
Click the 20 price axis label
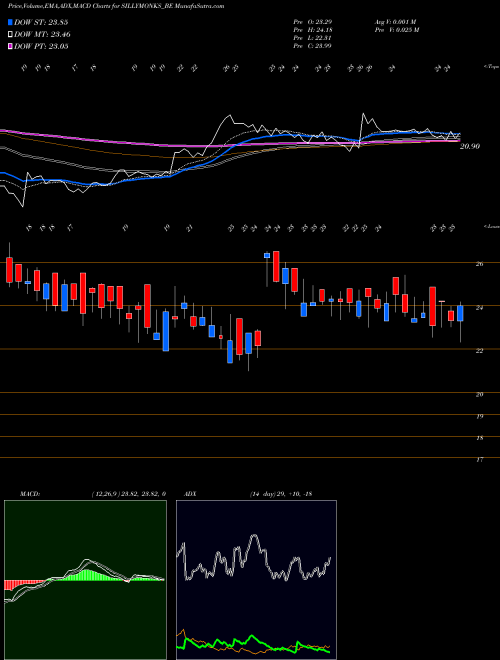pyautogui.click(x=480, y=394)
